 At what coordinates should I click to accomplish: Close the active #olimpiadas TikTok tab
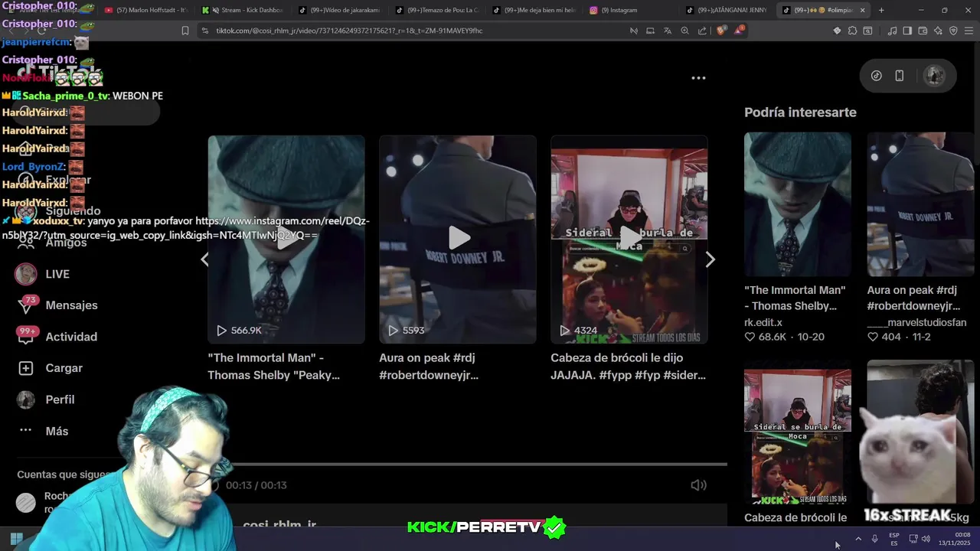(862, 10)
